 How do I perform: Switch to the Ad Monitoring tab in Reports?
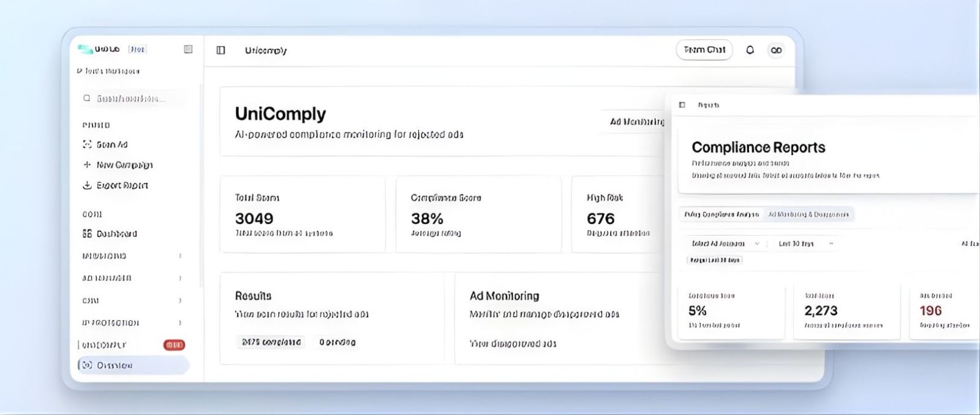coord(809,214)
